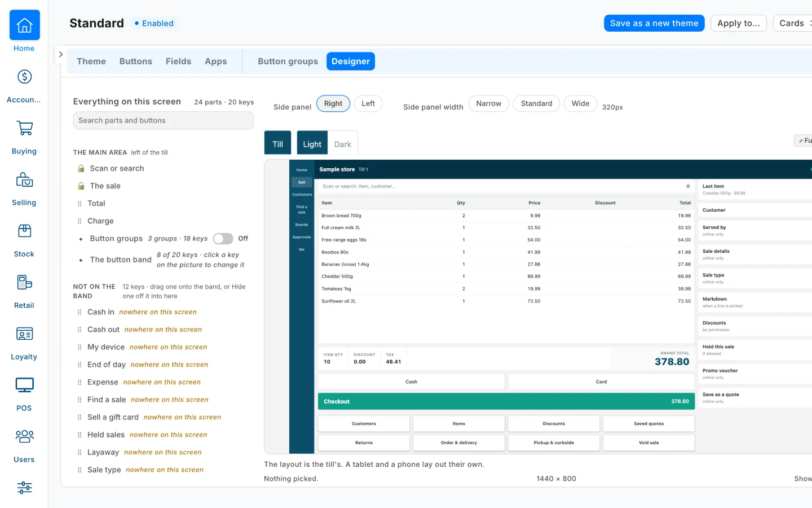Image resolution: width=812 pixels, height=508 pixels.
Task: Click the Saved quotes key in preview
Action: click(649, 424)
